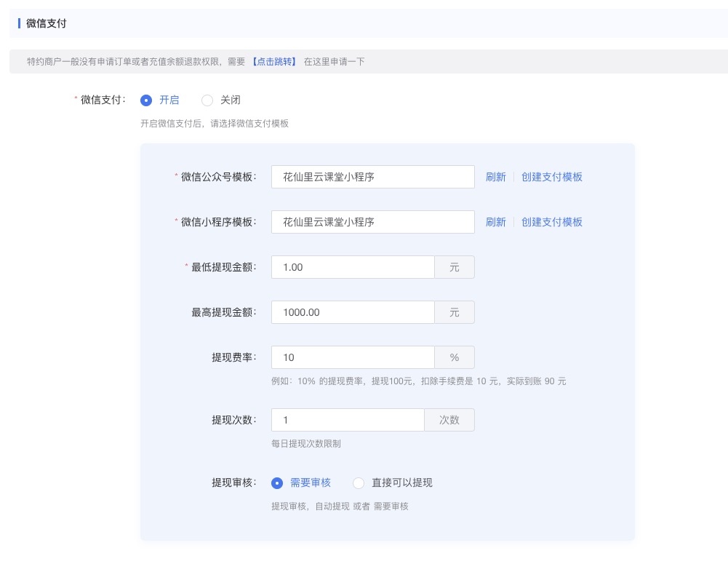Click the 点击跳转 link in notice
The width and height of the screenshot is (728, 580).
[x=274, y=62]
